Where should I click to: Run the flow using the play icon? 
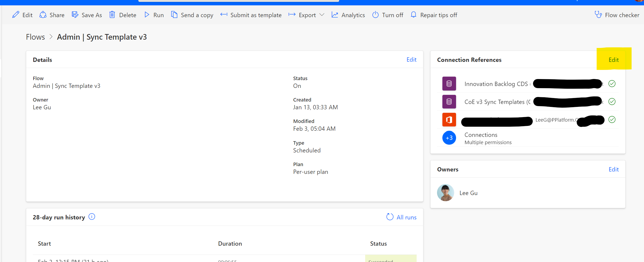click(147, 15)
